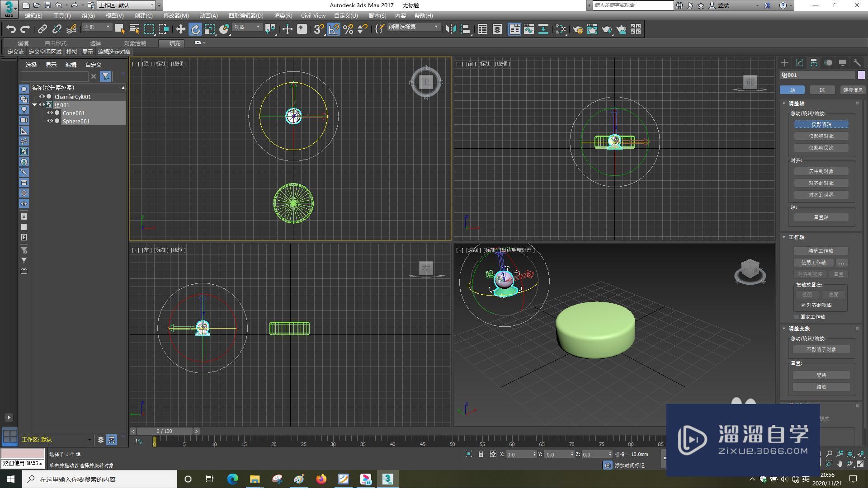Screen dimensions: 868x489
Task: Switch to the 对象绘制 ribbon tab
Action: (135, 43)
